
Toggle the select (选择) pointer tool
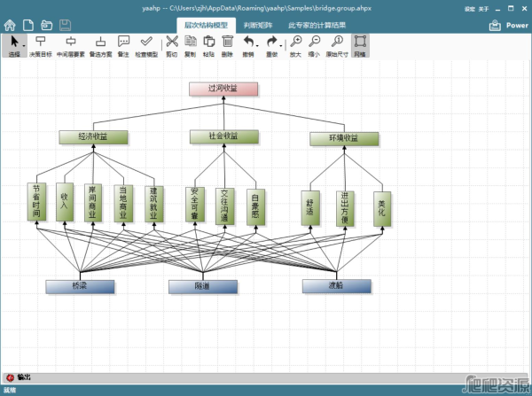pos(13,45)
